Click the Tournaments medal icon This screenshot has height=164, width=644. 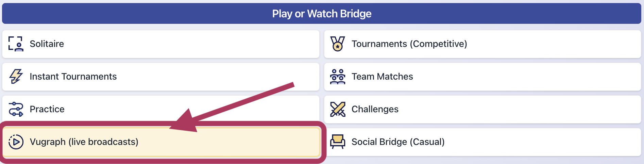pyautogui.click(x=337, y=44)
